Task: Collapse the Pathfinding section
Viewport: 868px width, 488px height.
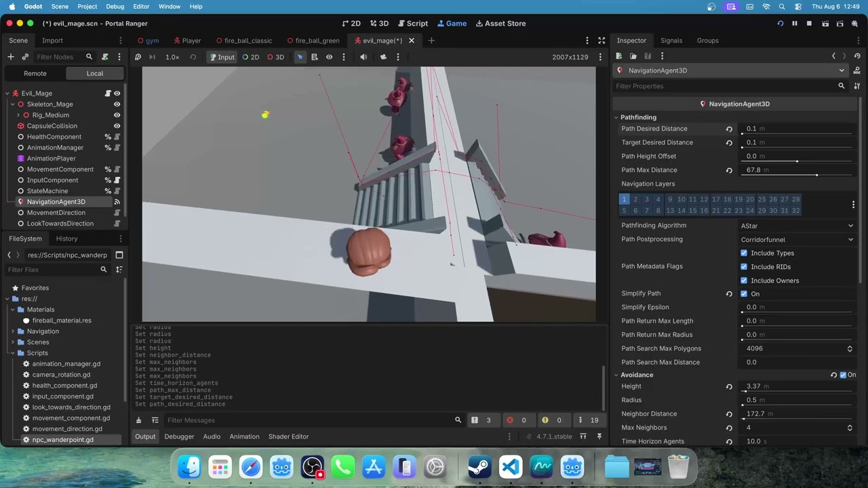Action: point(616,117)
